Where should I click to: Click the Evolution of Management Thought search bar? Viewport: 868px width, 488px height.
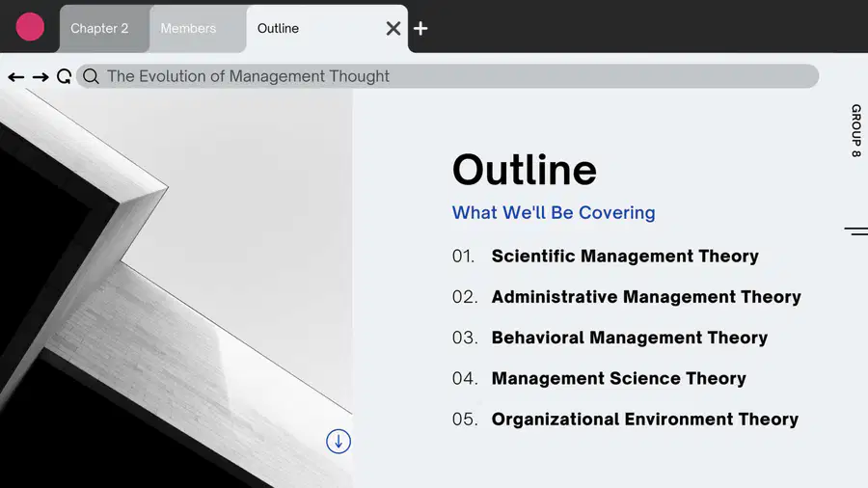pyautogui.click(x=448, y=76)
